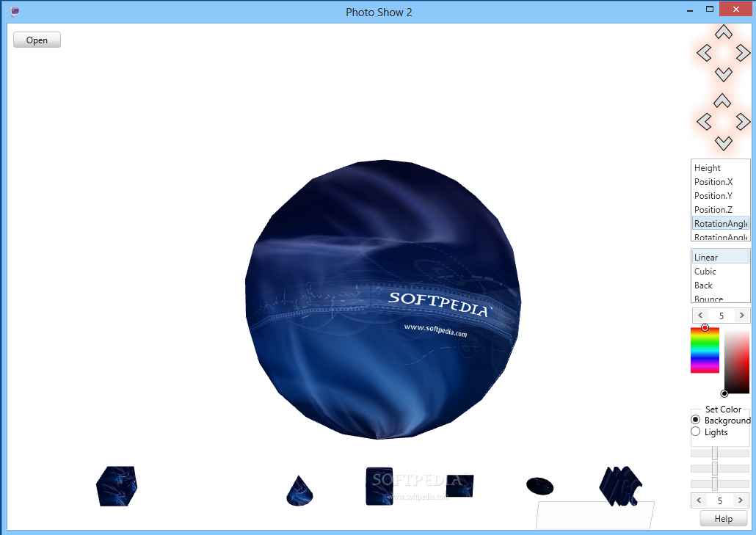Screen dimensions: 756x535
Task: Click the large textured sphere
Action: (x=383, y=299)
